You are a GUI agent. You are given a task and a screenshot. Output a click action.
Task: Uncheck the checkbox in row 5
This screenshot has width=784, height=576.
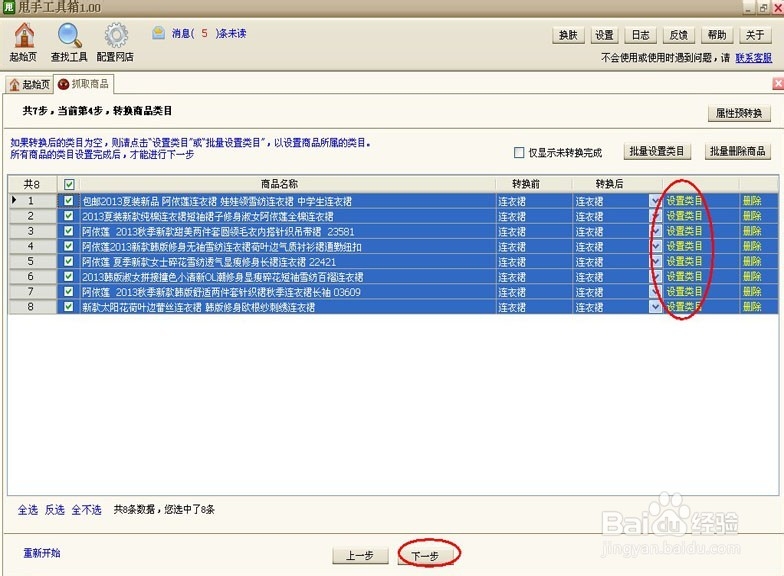69,261
